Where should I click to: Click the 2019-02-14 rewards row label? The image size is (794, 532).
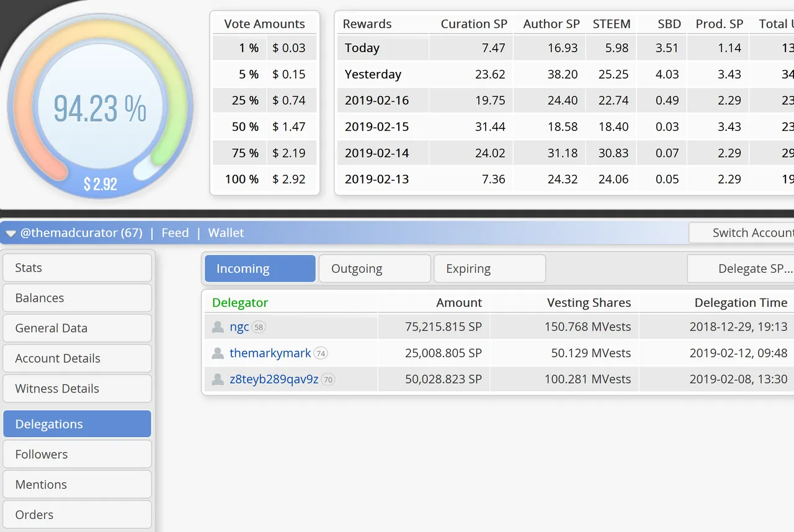(377, 153)
